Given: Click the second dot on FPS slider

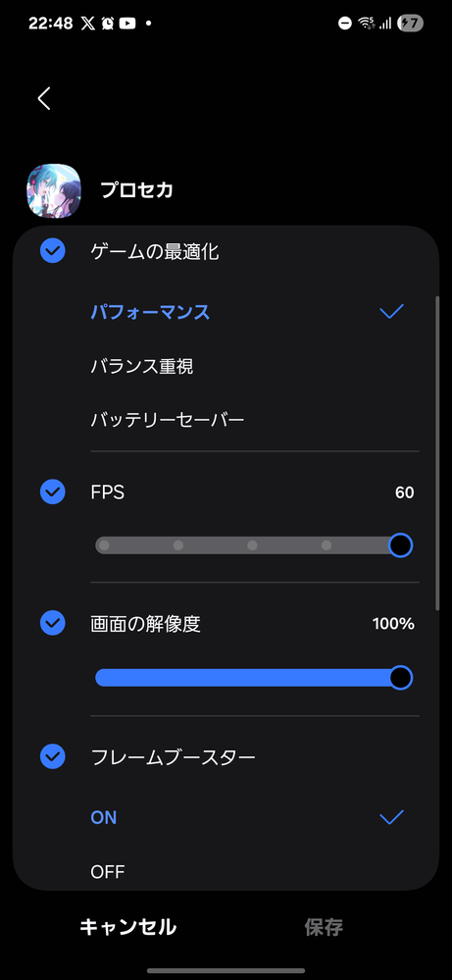Looking at the screenshot, I should coord(178,545).
